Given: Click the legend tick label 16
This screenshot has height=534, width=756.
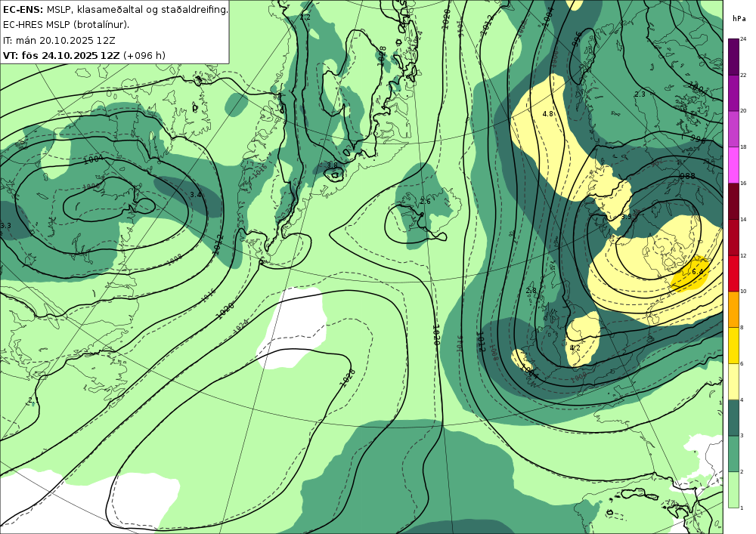Looking at the screenshot, I should (743, 184).
